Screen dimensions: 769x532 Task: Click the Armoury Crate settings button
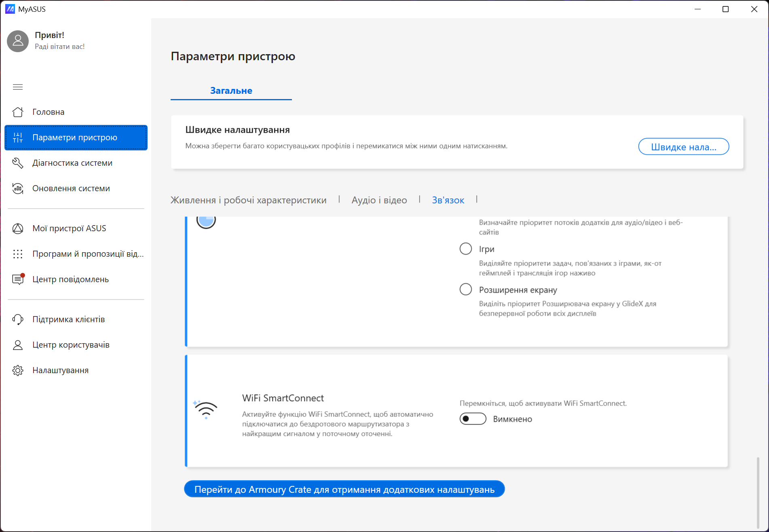coord(344,489)
